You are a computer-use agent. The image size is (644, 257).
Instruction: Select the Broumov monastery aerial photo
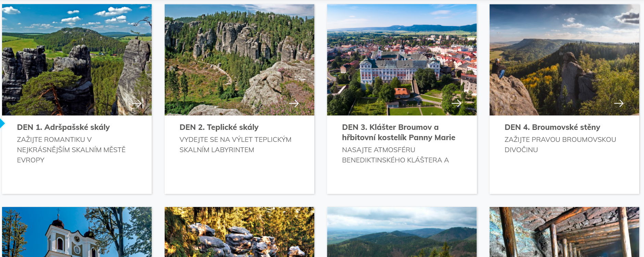pos(402,60)
